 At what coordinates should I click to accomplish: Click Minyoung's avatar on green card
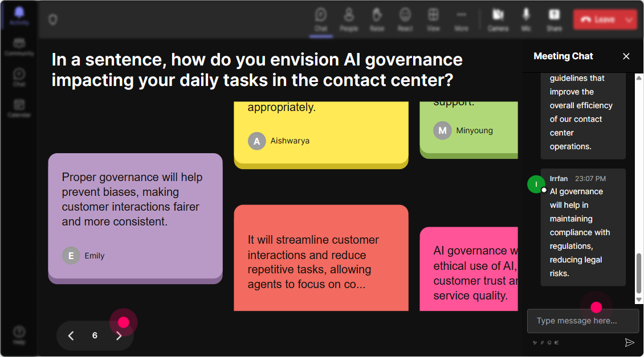[x=442, y=130]
